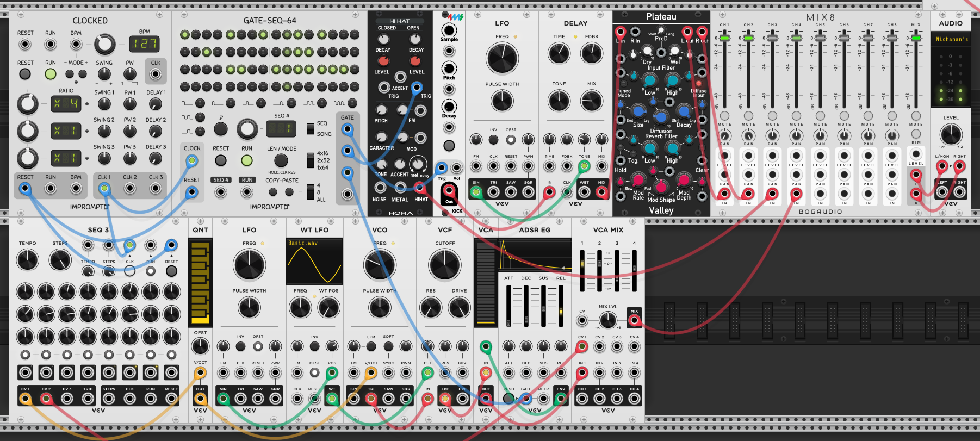Screen dimensions: 980x441
Task: Mute channel 3 on MIX8
Action: (x=772, y=116)
